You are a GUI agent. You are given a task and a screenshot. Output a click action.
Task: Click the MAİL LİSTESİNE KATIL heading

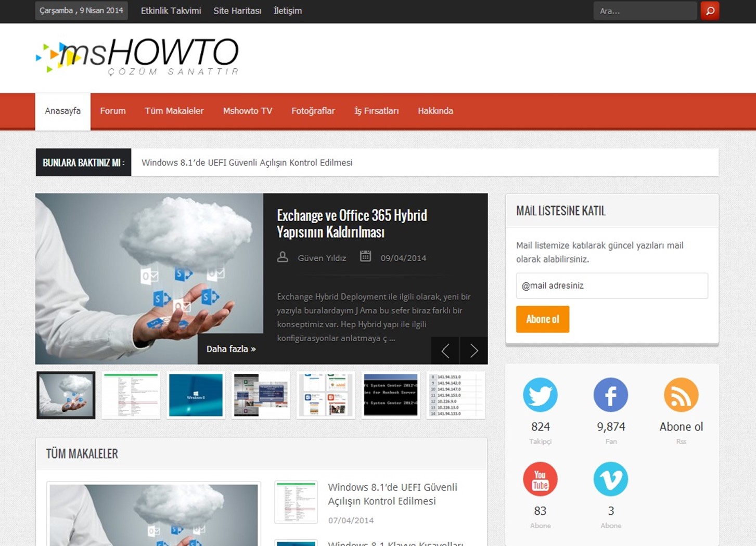pos(561,211)
